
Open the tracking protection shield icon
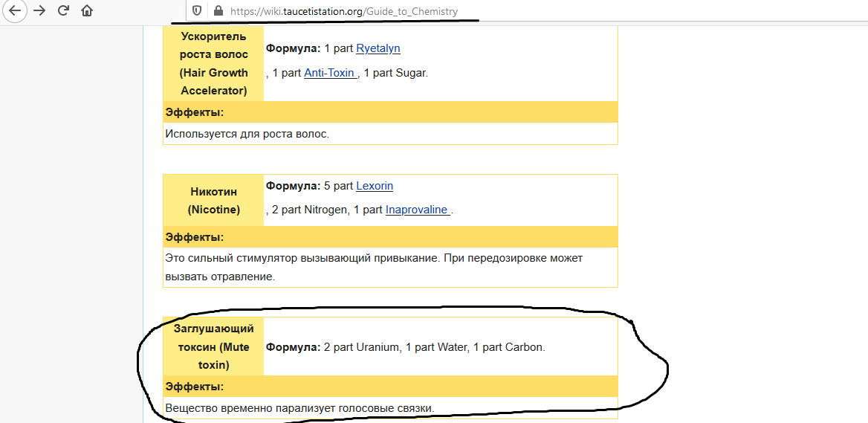196,10
